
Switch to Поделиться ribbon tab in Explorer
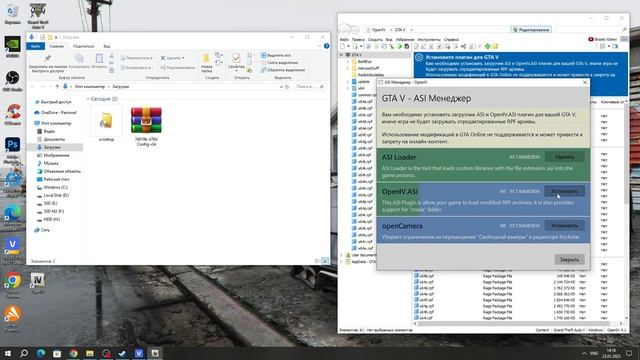tap(83, 46)
